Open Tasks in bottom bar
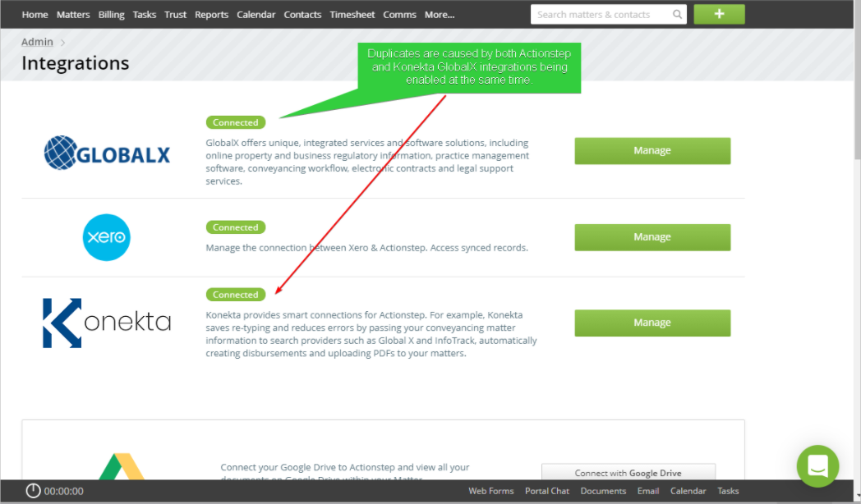 [728, 491]
